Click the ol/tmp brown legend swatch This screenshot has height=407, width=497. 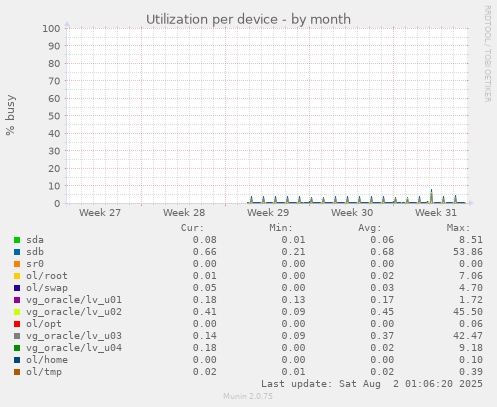point(17,372)
